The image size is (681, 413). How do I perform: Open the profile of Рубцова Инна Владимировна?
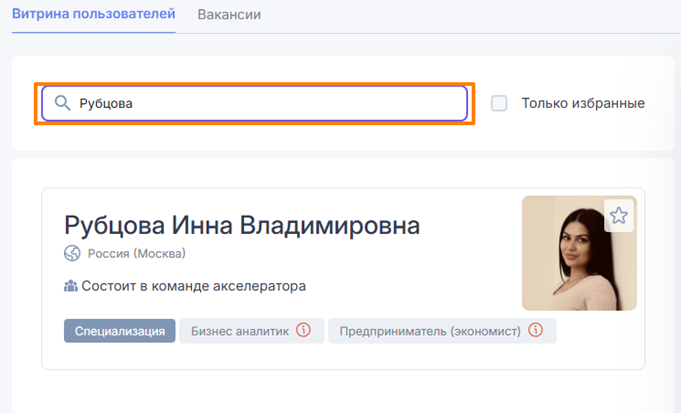click(x=242, y=224)
